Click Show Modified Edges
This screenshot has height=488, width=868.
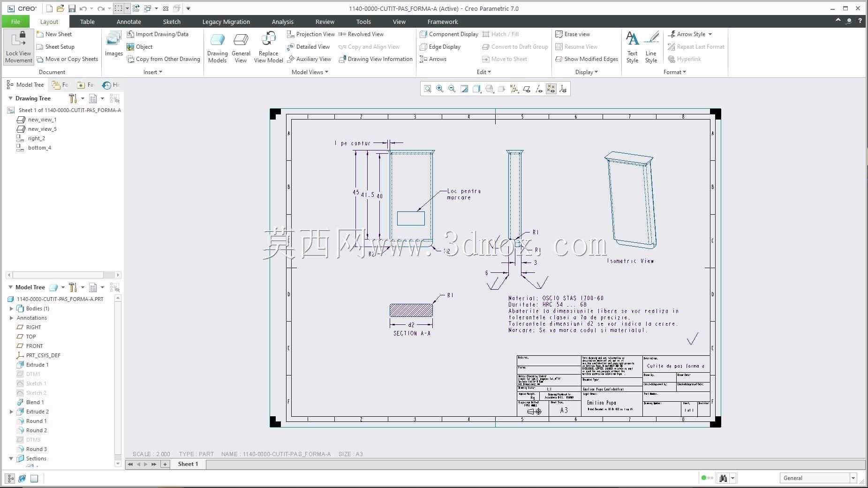(x=587, y=59)
